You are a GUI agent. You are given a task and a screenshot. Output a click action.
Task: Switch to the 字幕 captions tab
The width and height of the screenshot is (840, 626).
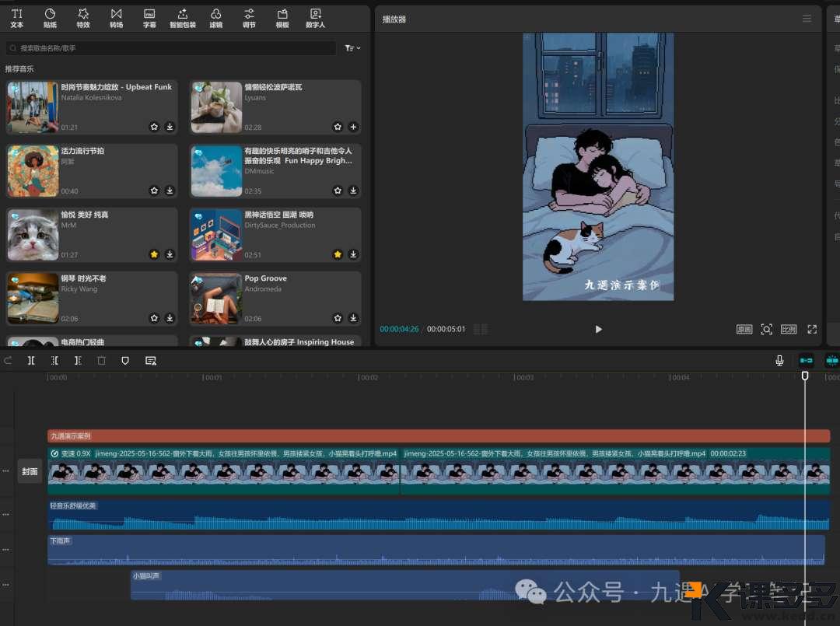click(149, 18)
